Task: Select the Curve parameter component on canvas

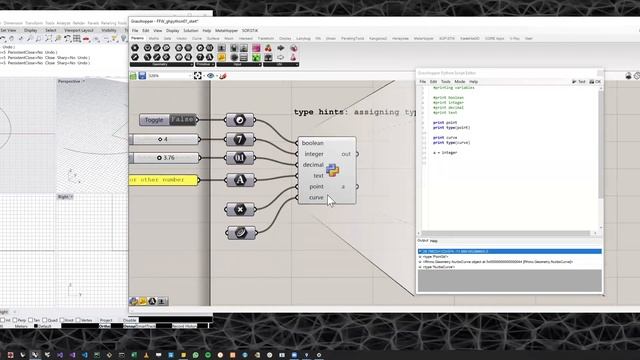Action: coord(241,233)
